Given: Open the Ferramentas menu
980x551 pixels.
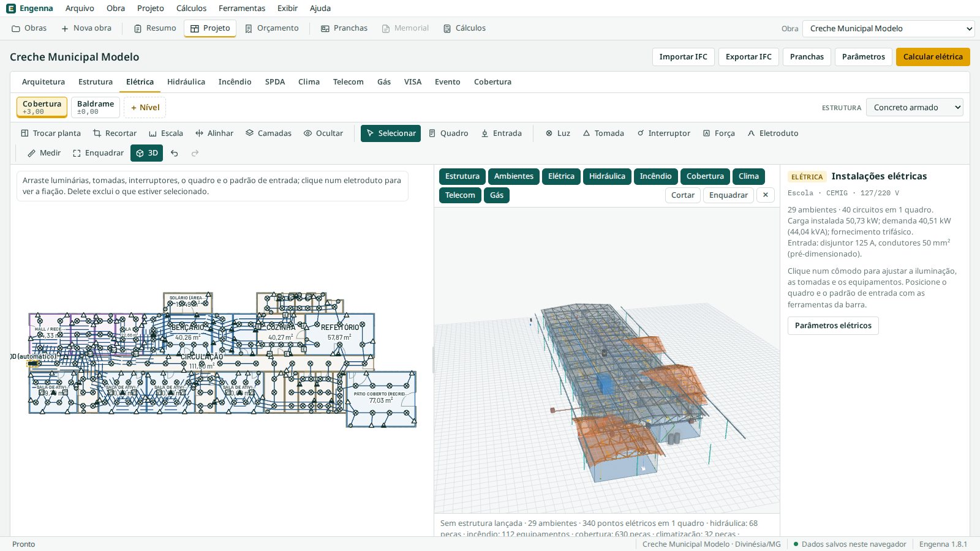Looking at the screenshot, I should pyautogui.click(x=242, y=9).
